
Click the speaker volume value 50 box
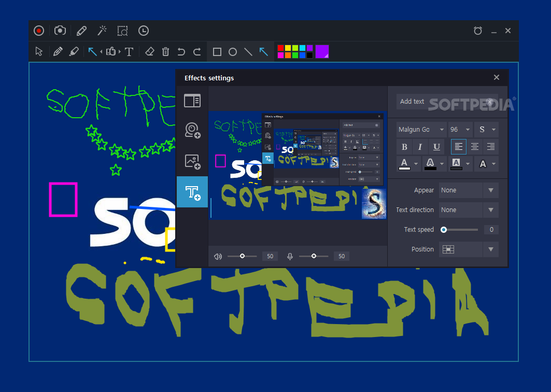(270, 256)
